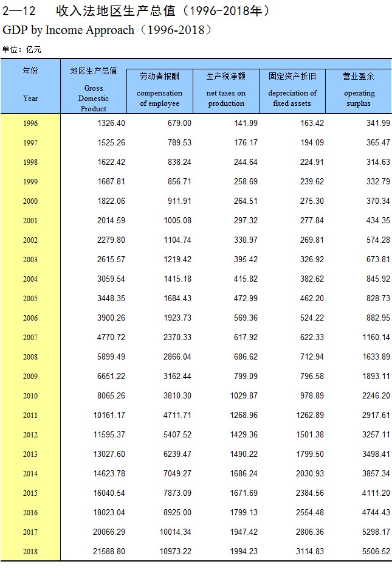This screenshot has width=392, height=581.
Task: Select the year cell 2000
Action: [x=30, y=201]
